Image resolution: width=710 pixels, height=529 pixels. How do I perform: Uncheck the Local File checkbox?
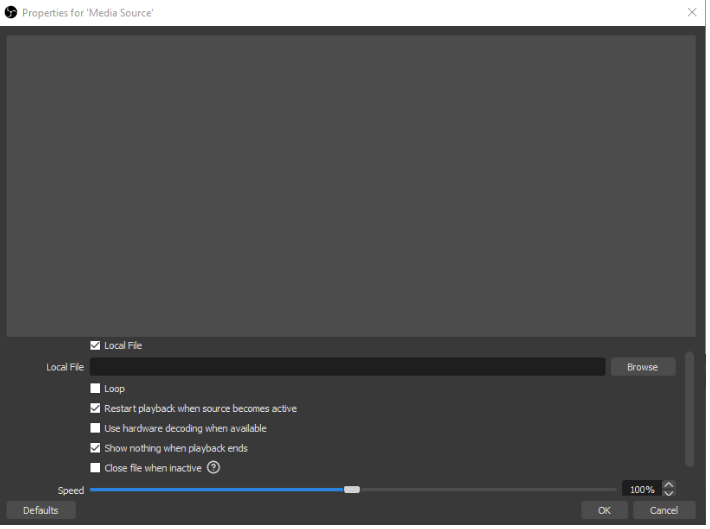tap(95, 346)
